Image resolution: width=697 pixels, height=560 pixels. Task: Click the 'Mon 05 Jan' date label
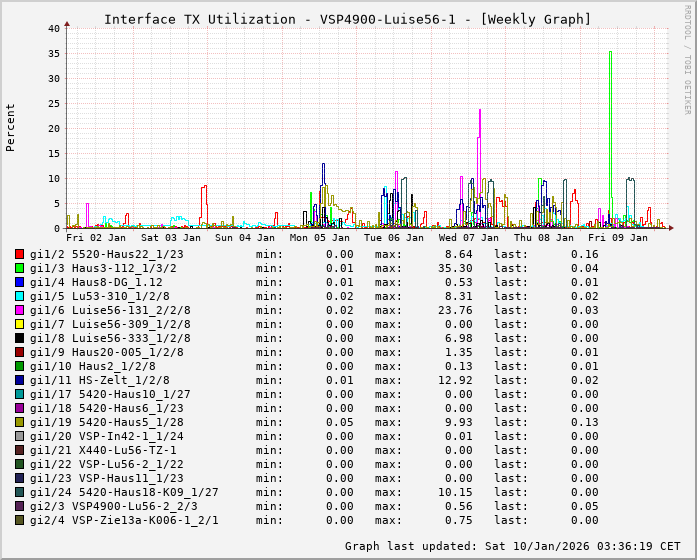click(320, 238)
